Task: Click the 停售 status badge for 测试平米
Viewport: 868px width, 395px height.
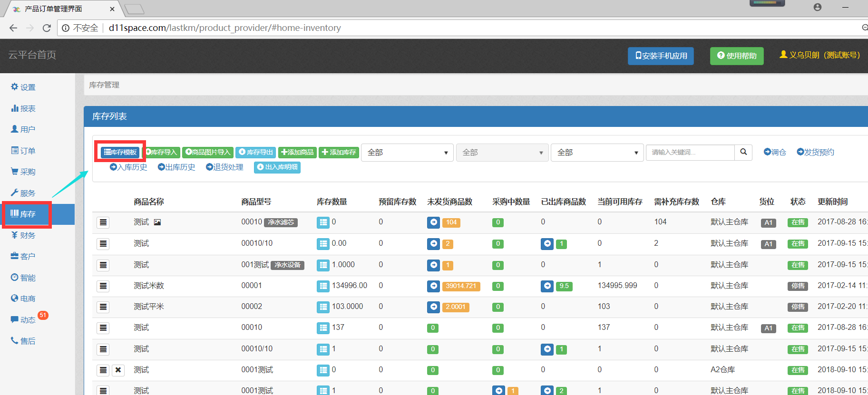Action: point(798,307)
